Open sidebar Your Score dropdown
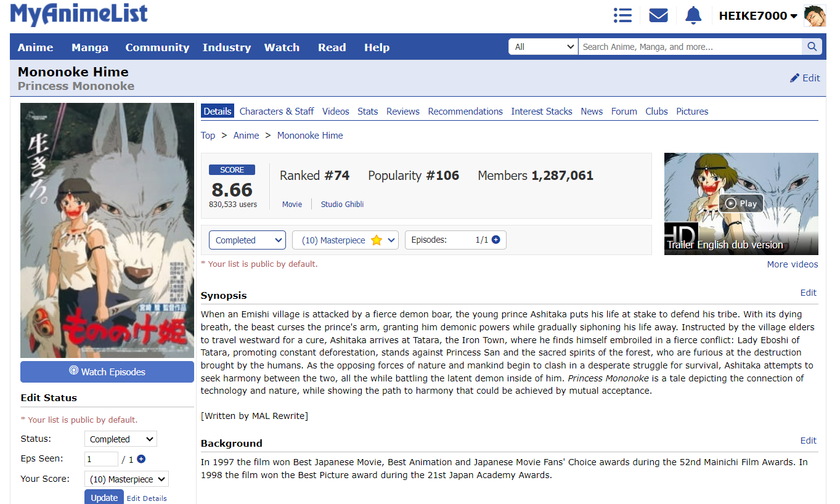The height and width of the screenshot is (504, 840). point(126,479)
